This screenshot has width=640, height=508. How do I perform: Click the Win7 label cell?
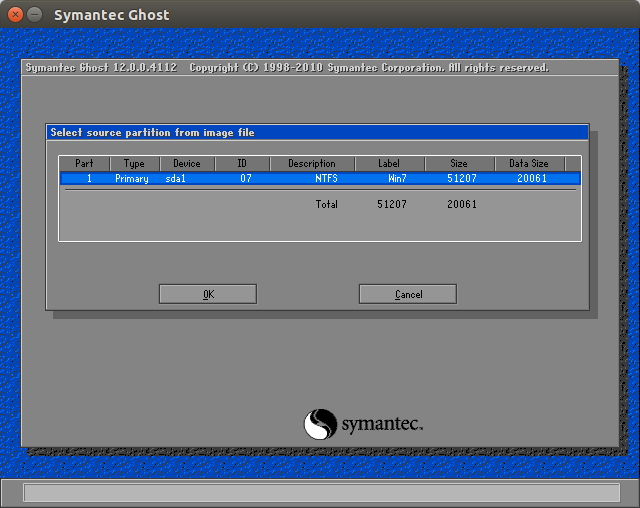tap(397, 178)
